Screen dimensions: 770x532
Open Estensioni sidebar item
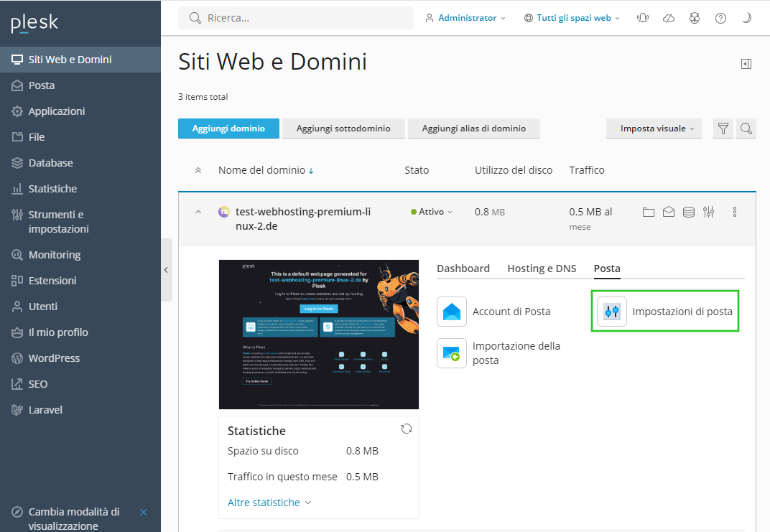[x=80, y=281]
